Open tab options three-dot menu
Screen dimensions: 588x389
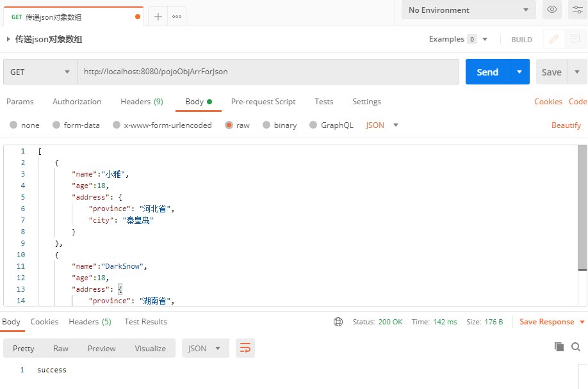177,17
